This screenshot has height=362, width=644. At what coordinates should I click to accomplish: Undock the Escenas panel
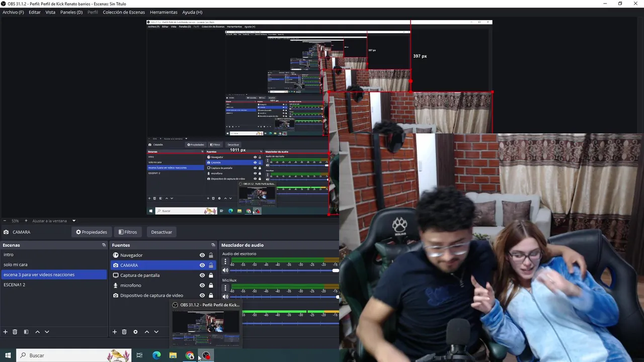coord(104,245)
